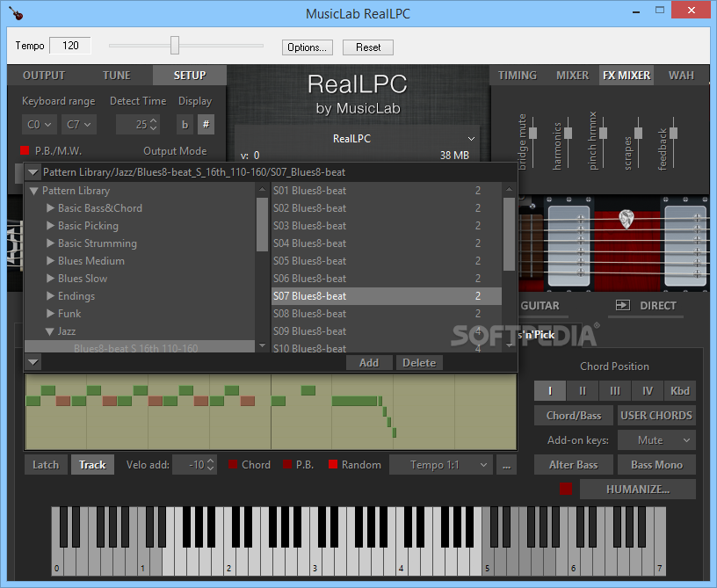
Task: Open the HUMANIZE... settings
Action: pos(637,490)
